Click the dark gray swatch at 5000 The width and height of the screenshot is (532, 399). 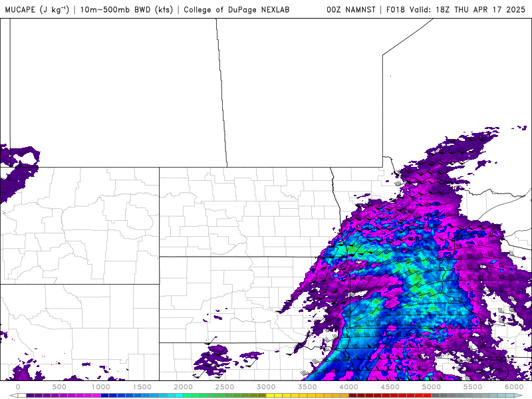pos(436,395)
